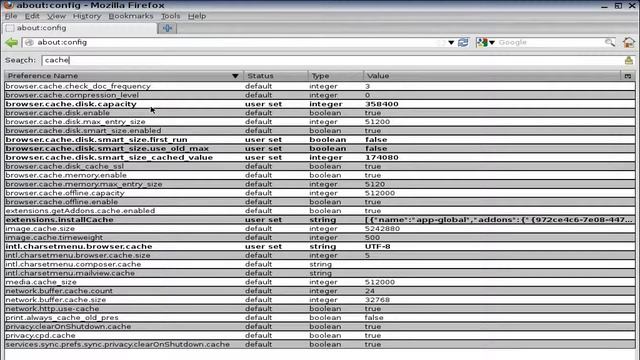
Task: Select intl.charsetmenu.mailview.cache preference
Action: click(320, 273)
